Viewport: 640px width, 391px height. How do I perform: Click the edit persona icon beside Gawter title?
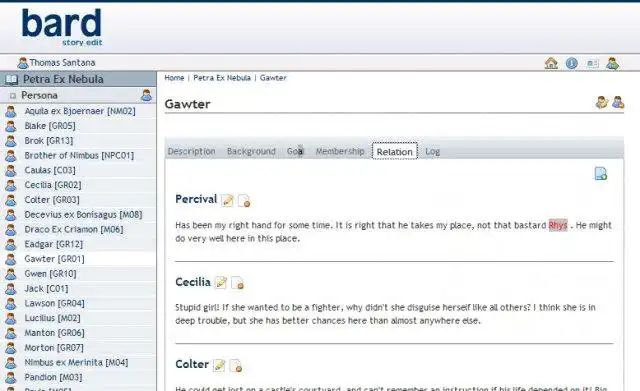point(601,102)
